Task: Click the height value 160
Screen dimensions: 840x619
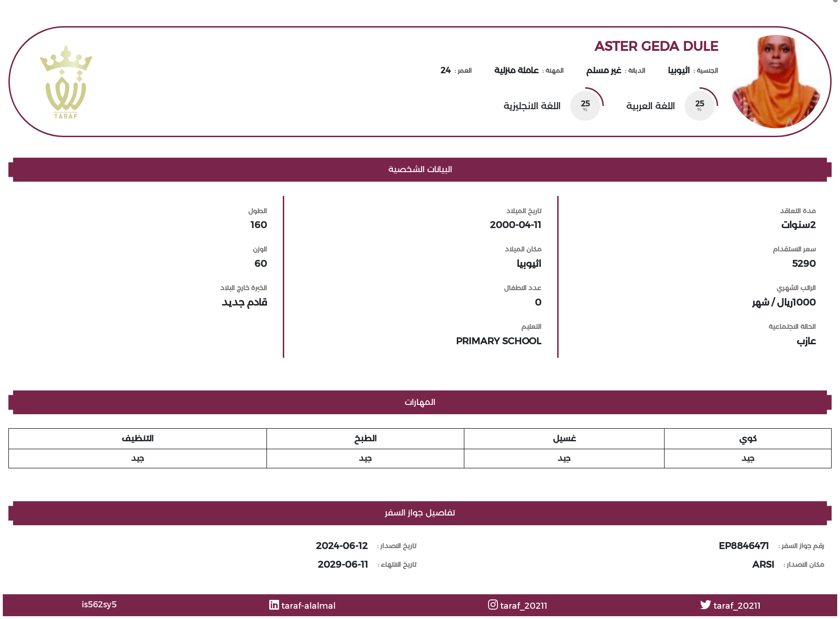Action: pos(259,225)
